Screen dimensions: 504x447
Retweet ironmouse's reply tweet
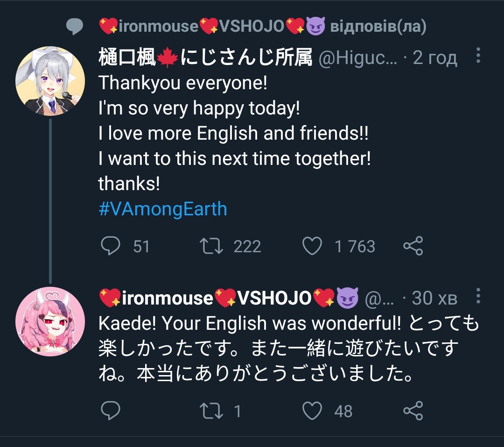pos(211,411)
